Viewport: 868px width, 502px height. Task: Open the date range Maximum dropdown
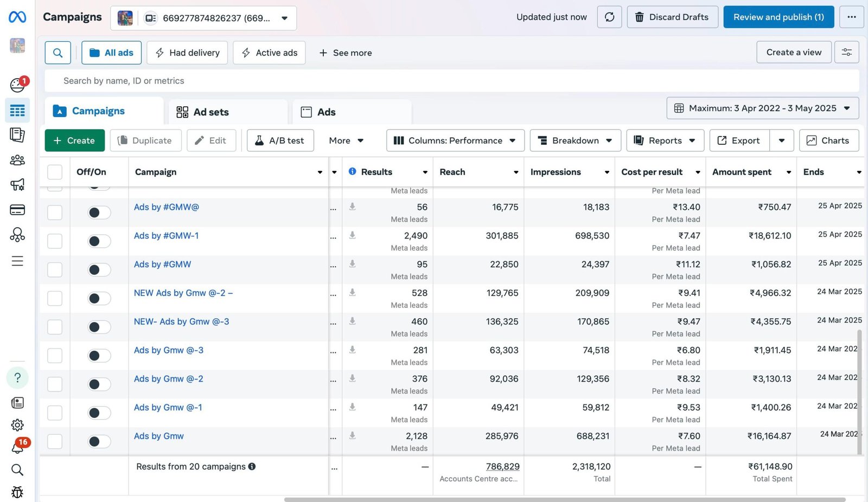pyautogui.click(x=762, y=108)
